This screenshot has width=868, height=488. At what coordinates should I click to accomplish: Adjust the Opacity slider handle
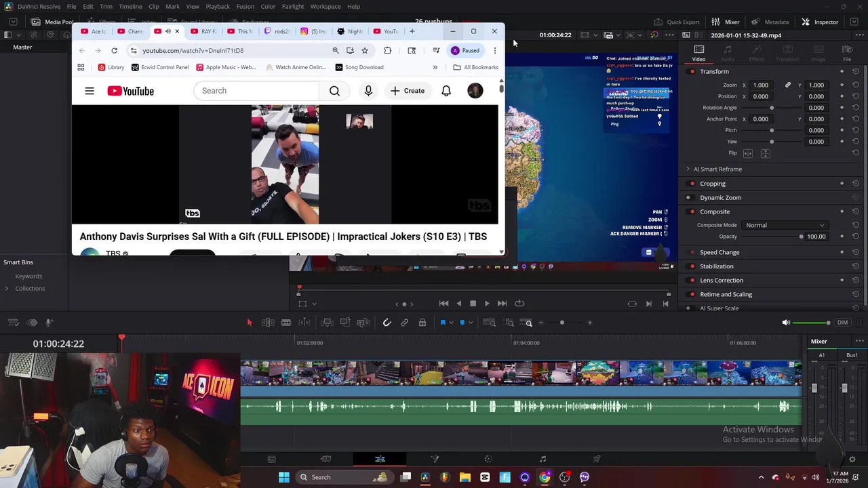pyautogui.click(x=801, y=237)
